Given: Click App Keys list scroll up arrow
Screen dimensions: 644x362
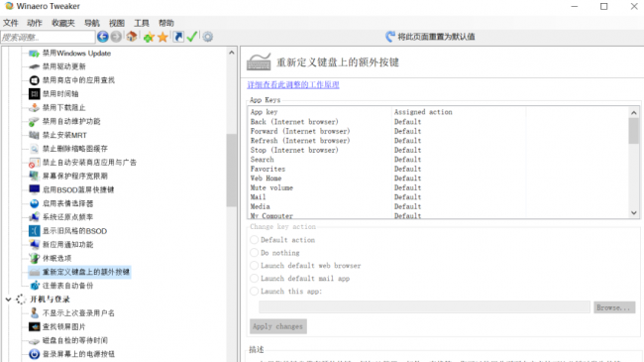Looking at the screenshot, I should 634,112.
